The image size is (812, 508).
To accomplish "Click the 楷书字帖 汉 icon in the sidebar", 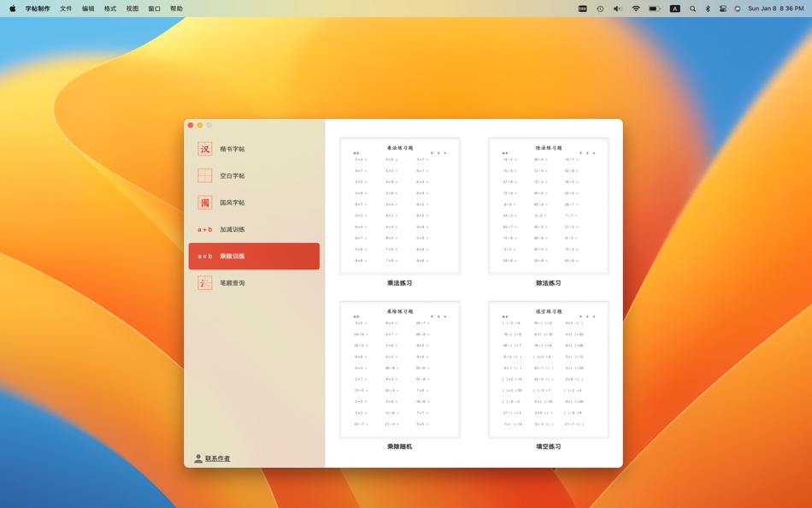I will pyautogui.click(x=204, y=149).
